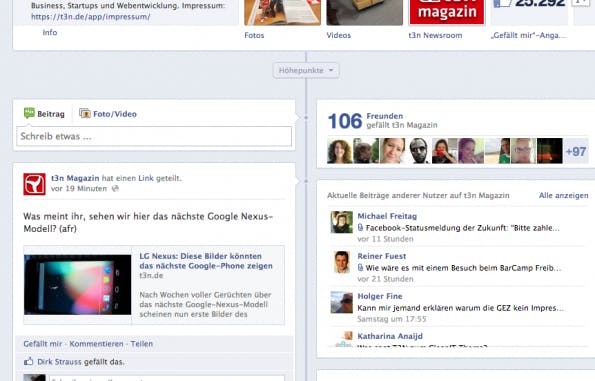Click Teilen under the post
The image size is (595, 381).
tap(142, 344)
